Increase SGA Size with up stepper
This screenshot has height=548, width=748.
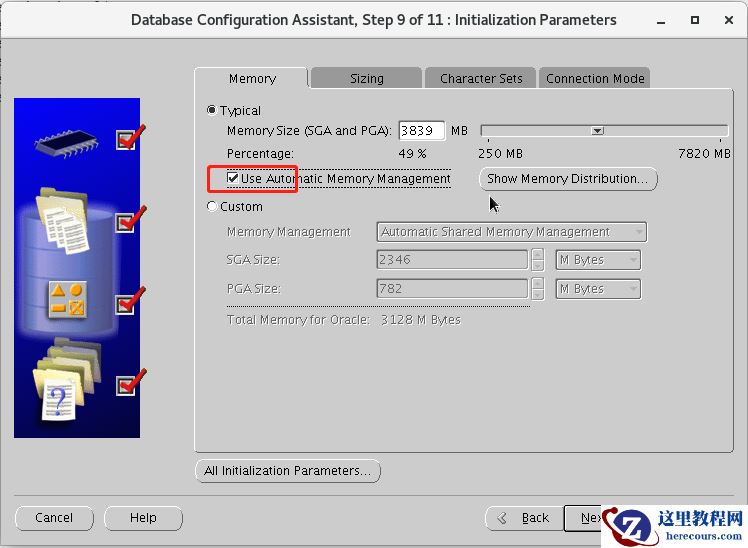[538, 255]
